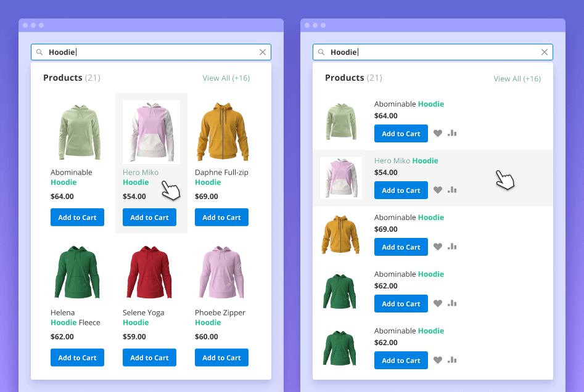The height and width of the screenshot is (392, 584).
Task: Click the wishlist heart for the $64.00 hoodie
Action: click(438, 134)
